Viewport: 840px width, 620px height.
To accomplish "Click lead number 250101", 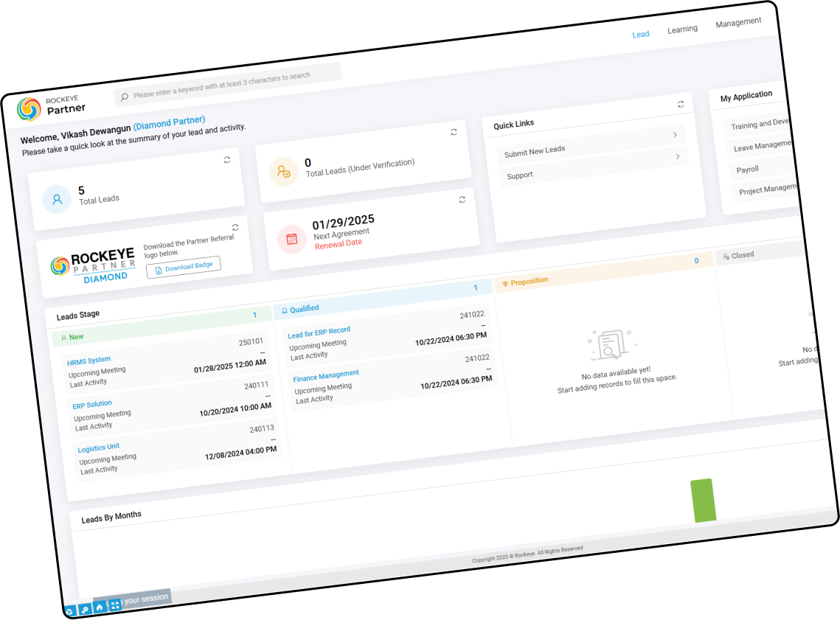I will coord(251,342).
